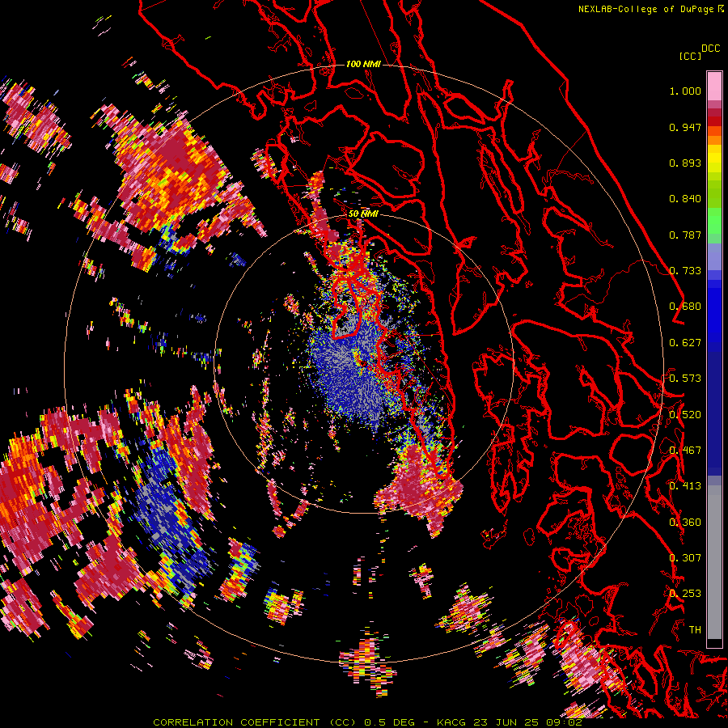Click the DCC label above the color scale
The height and width of the screenshot is (728, 728).
(710, 49)
